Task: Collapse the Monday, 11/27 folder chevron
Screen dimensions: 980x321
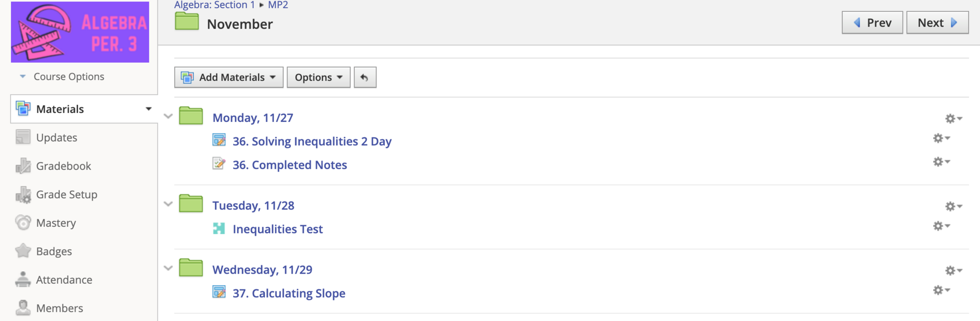Action: pyautogui.click(x=168, y=116)
